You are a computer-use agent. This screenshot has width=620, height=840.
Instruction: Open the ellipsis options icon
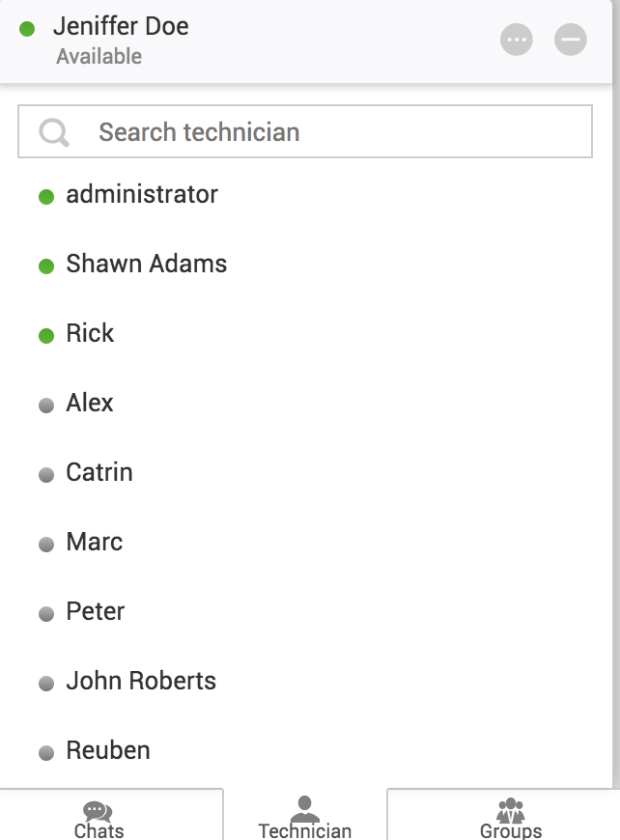(516, 40)
